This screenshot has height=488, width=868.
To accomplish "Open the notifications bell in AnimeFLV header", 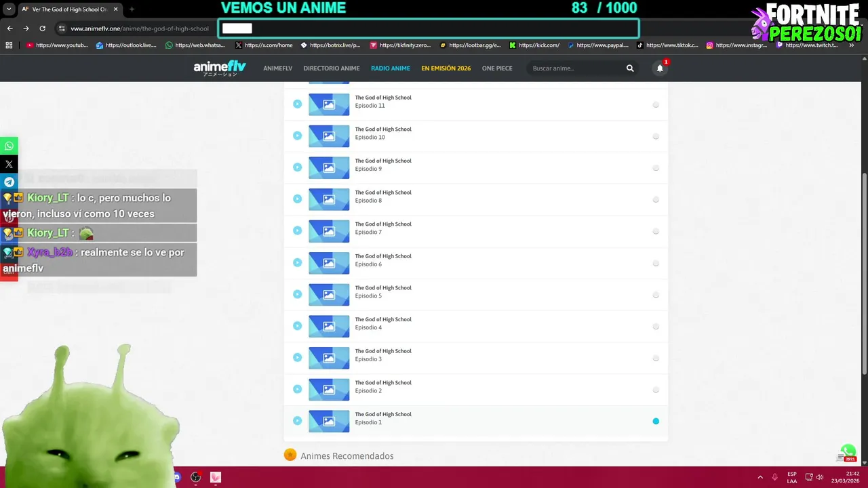I will pyautogui.click(x=660, y=68).
